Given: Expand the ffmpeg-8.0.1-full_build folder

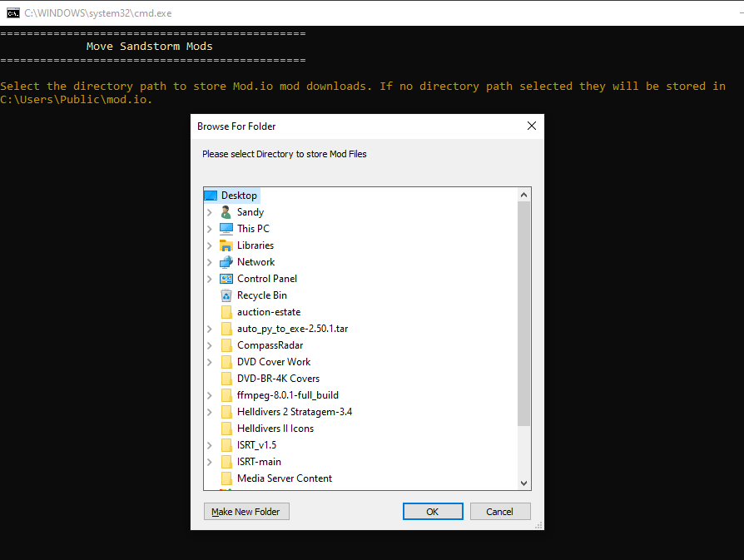Looking at the screenshot, I should 209,395.
